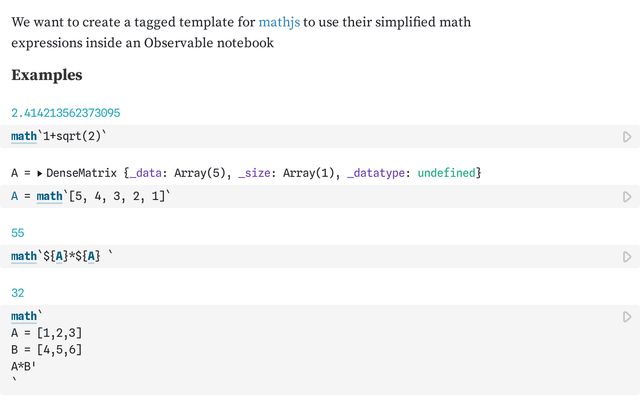This screenshot has height=400, width=640.
Task: Run the A = math[5,4,3,2,1] cell
Action: pyautogui.click(x=627, y=197)
